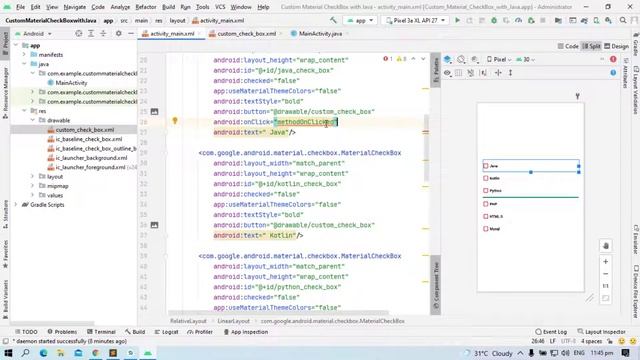The width and height of the screenshot is (640, 360).
Task: Click Expand All in Project panel
Action: click(x=91, y=33)
